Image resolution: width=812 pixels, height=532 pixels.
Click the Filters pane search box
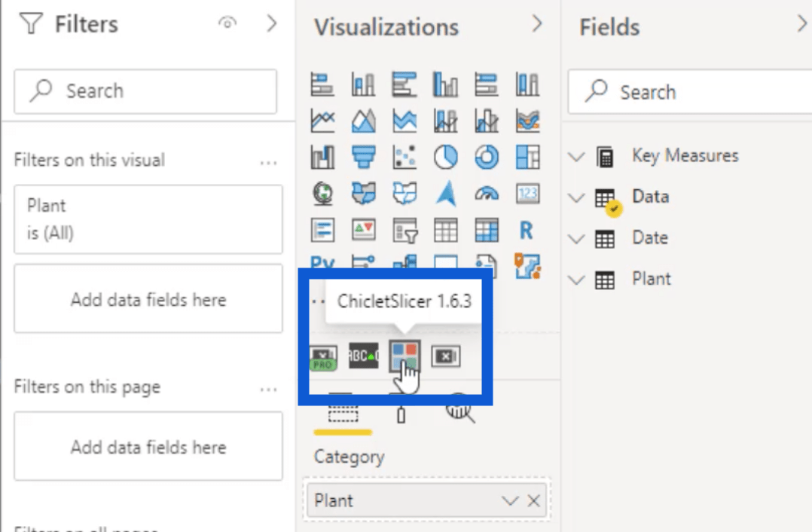coord(145,91)
